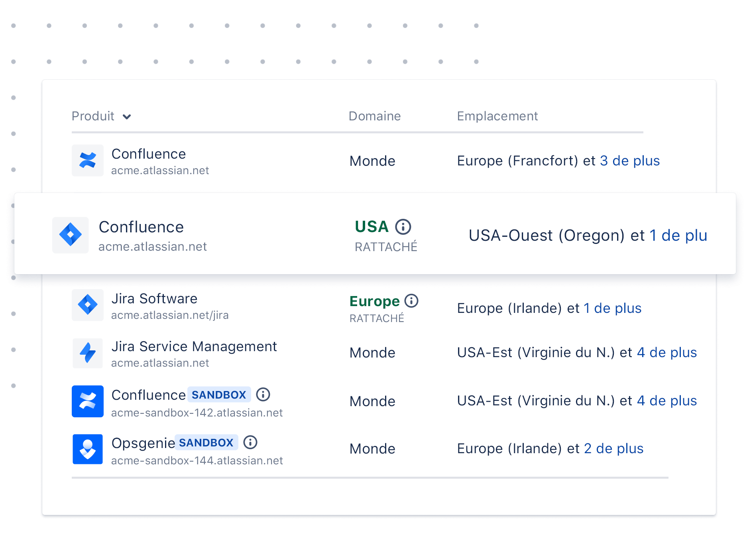The width and height of the screenshot is (751, 560).
Task: Show info icon beside Confluence SANDBOX badge
Action: (x=263, y=395)
